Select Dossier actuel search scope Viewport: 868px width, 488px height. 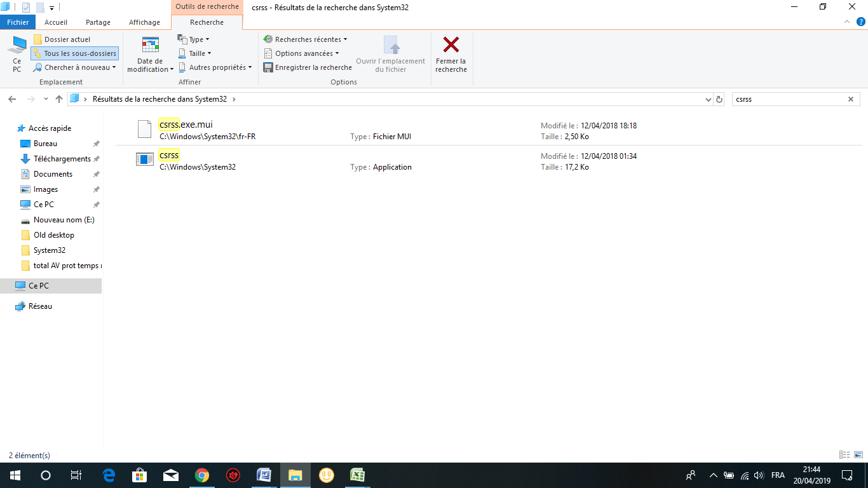tap(62, 39)
